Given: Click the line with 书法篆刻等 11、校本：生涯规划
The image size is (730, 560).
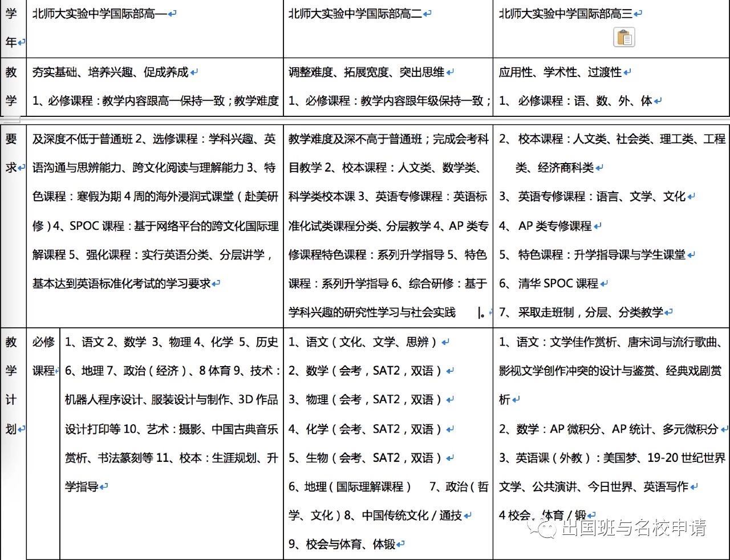Looking at the screenshot, I should (x=172, y=458).
